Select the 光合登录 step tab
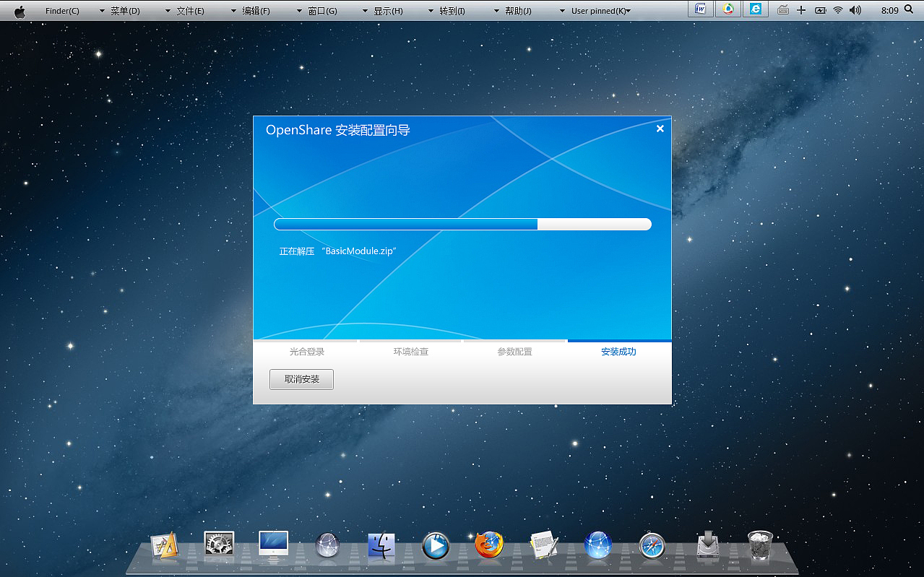Viewport: 924px width, 577px height. [x=307, y=352]
